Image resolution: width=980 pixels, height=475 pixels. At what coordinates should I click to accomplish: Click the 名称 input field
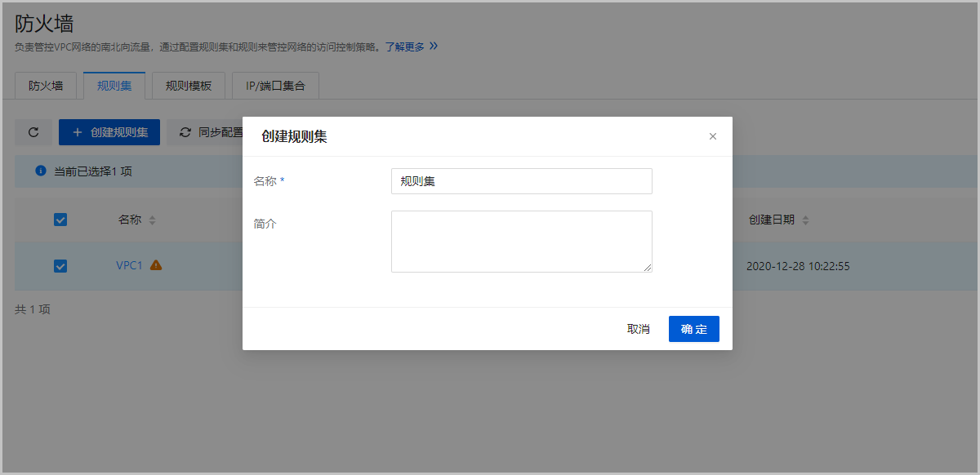click(x=521, y=181)
